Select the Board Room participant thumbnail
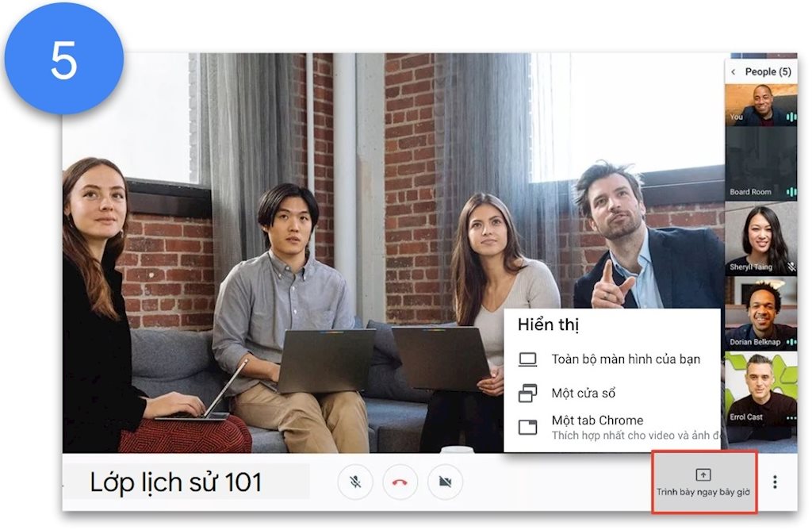The height and width of the screenshot is (530, 812). click(x=760, y=163)
